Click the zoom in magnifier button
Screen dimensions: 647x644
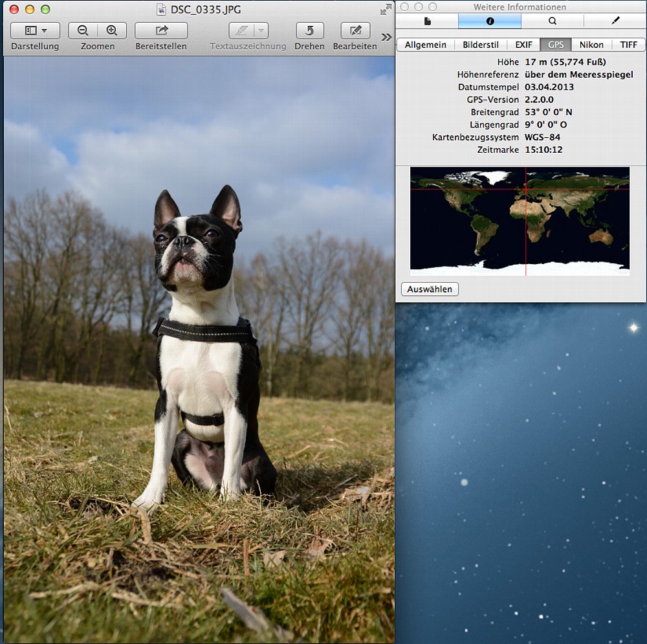(112, 30)
